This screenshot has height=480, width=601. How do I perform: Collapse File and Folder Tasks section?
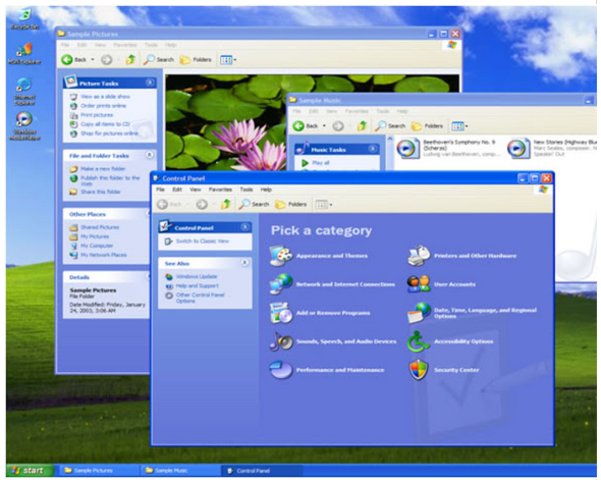click(x=149, y=155)
